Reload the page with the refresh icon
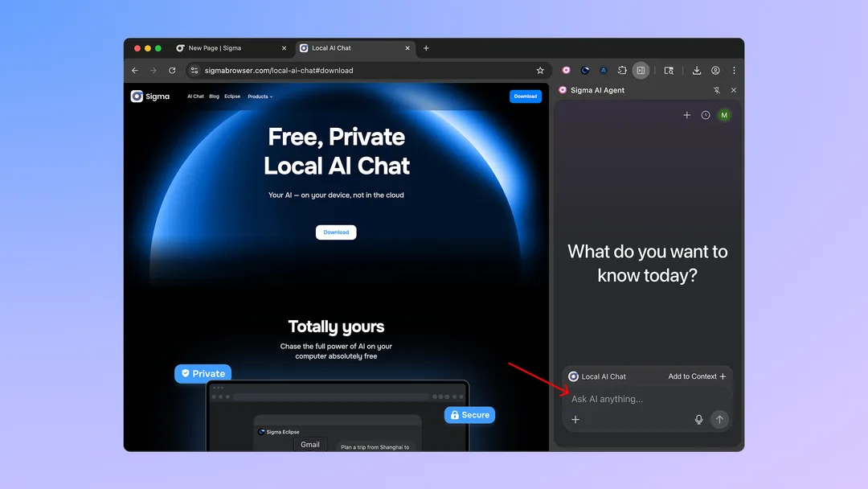 pos(172,70)
